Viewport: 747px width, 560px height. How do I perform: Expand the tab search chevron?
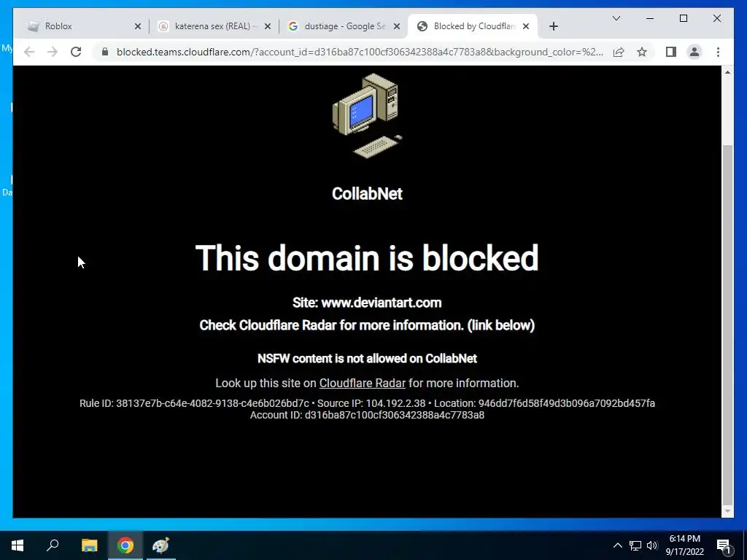616,18
